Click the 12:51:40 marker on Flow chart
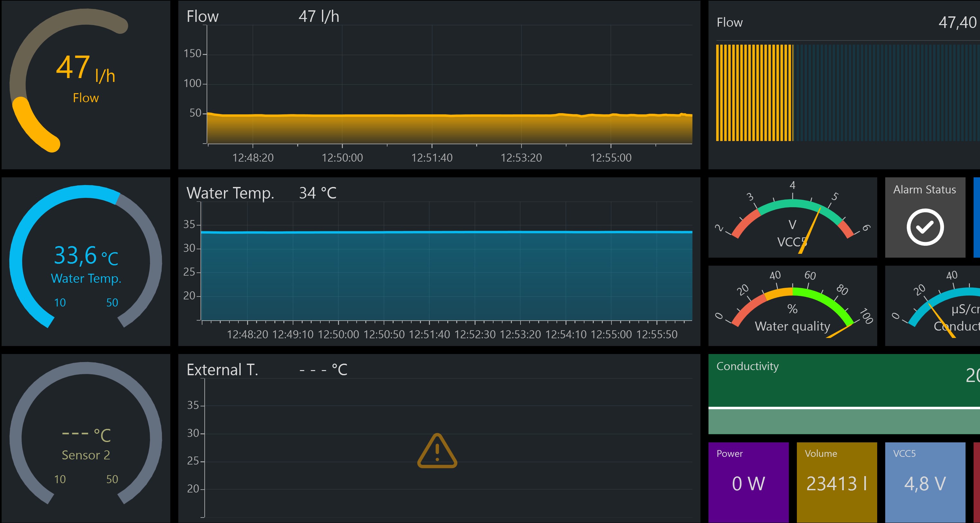The image size is (980, 523). 432,157
